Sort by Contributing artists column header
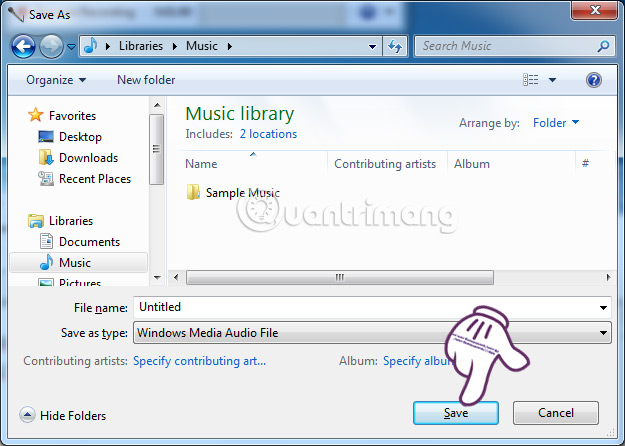This screenshot has height=446, width=625. 387,163
